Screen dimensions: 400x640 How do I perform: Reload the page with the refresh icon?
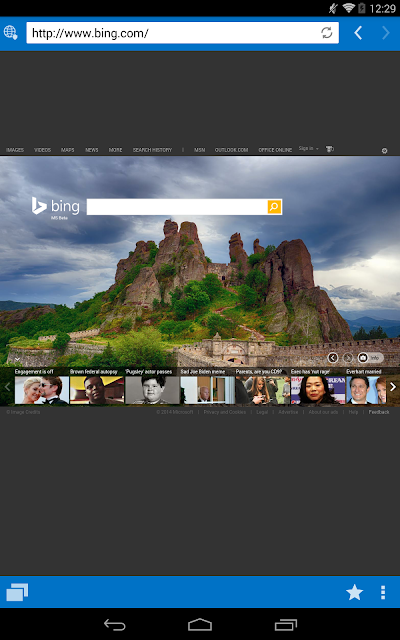click(x=327, y=33)
